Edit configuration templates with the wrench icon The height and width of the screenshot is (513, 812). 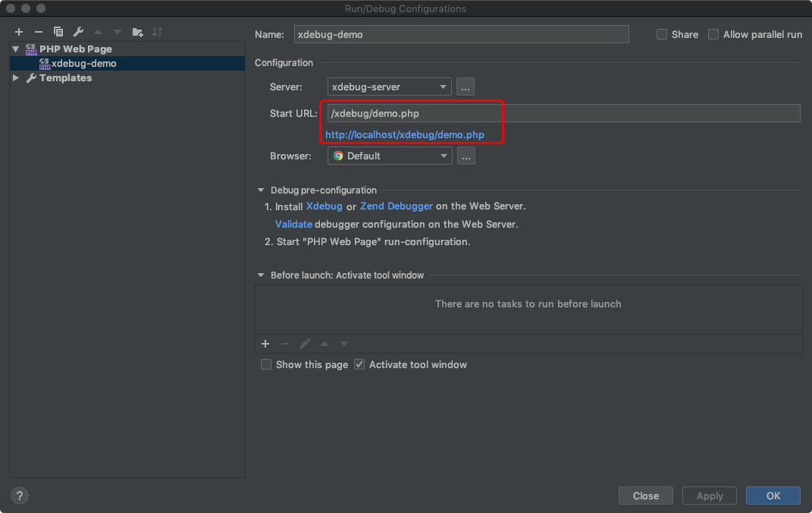[78, 32]
